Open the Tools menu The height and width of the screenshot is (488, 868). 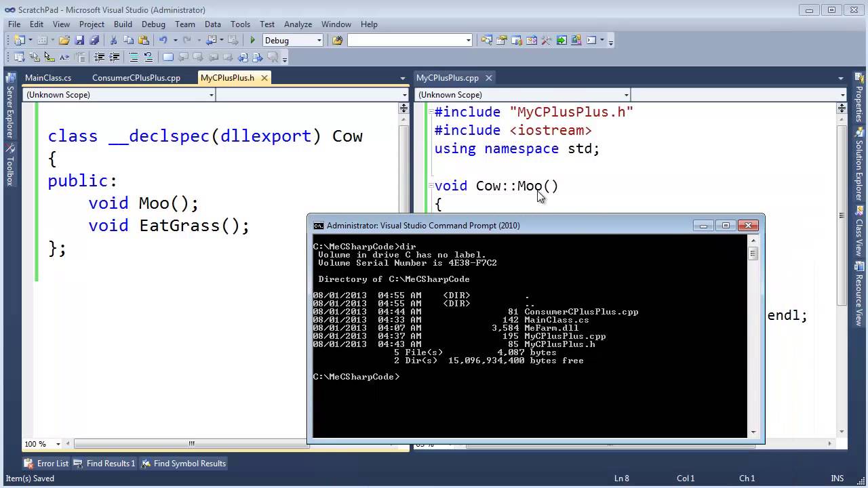(240, 24)
